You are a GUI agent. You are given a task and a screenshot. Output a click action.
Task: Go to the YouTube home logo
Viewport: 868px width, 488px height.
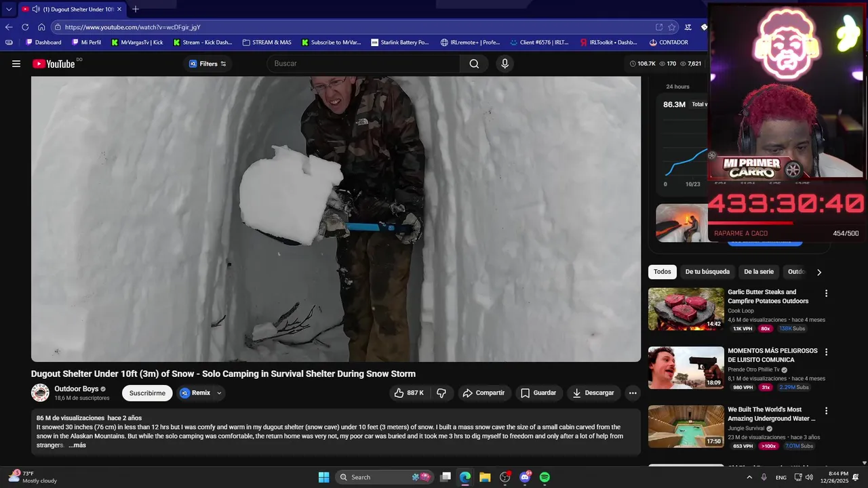coord(54,64)
